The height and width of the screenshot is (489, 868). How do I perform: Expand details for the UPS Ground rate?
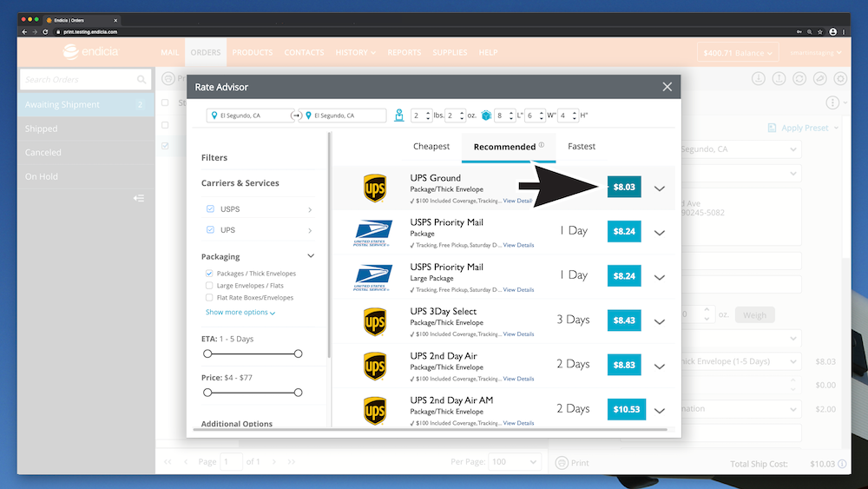click(x=660, y=188)
